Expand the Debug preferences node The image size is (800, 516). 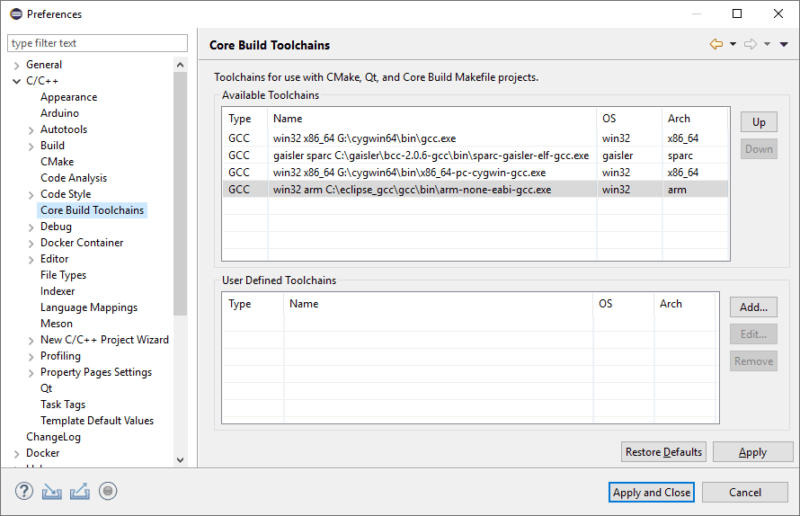[31, 227]
